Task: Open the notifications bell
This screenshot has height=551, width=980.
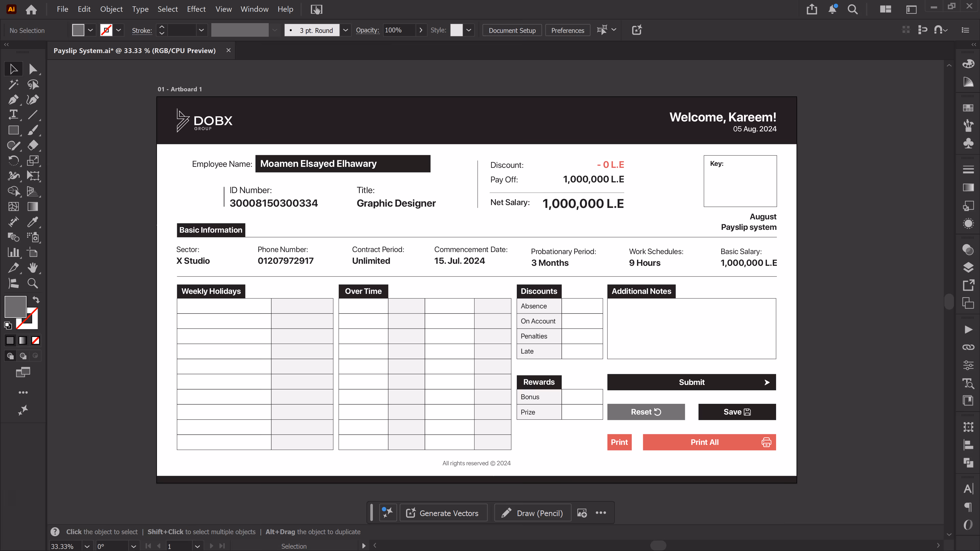Action: click(832, 9)
